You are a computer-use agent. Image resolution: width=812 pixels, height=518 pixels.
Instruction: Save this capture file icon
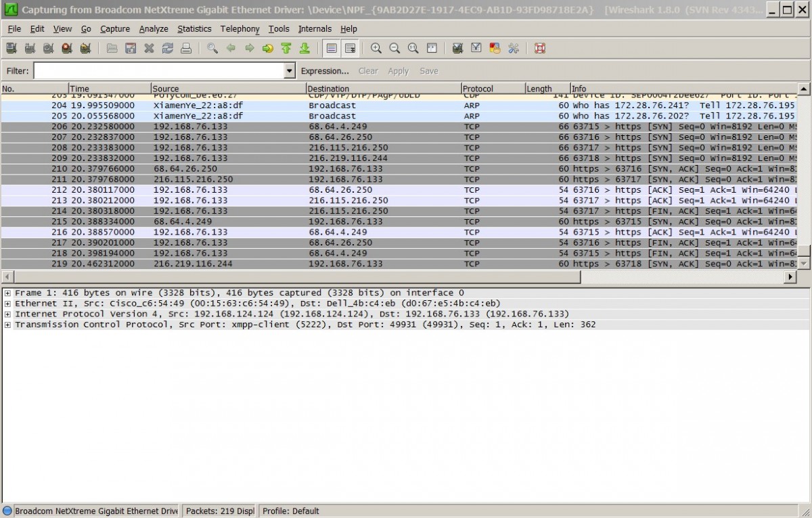point(131,49)
